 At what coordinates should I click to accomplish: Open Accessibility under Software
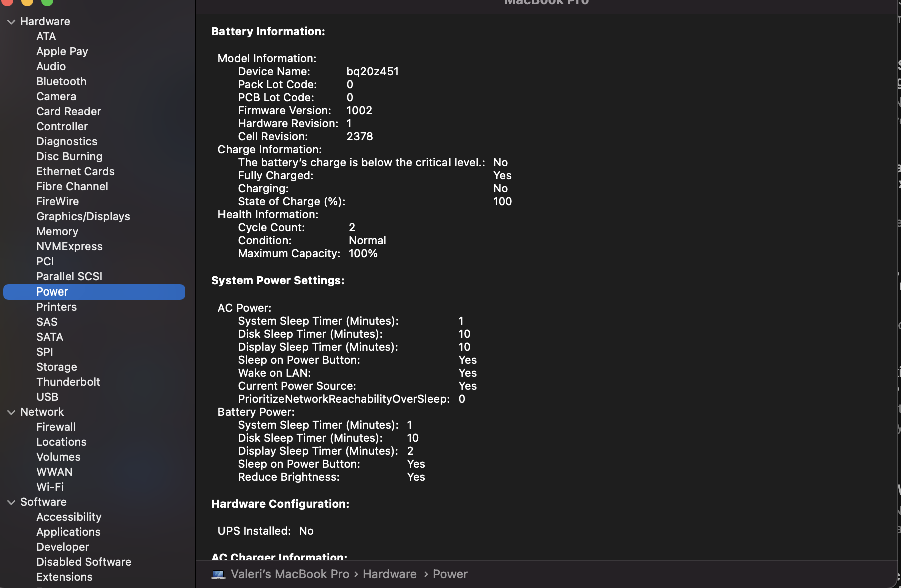pyautogui.click(x=69, y=517)
